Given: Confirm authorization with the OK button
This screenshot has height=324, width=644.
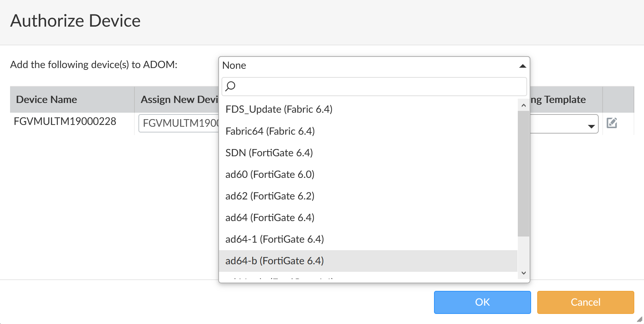Looking at the screenshot, I should click(482, 302).
